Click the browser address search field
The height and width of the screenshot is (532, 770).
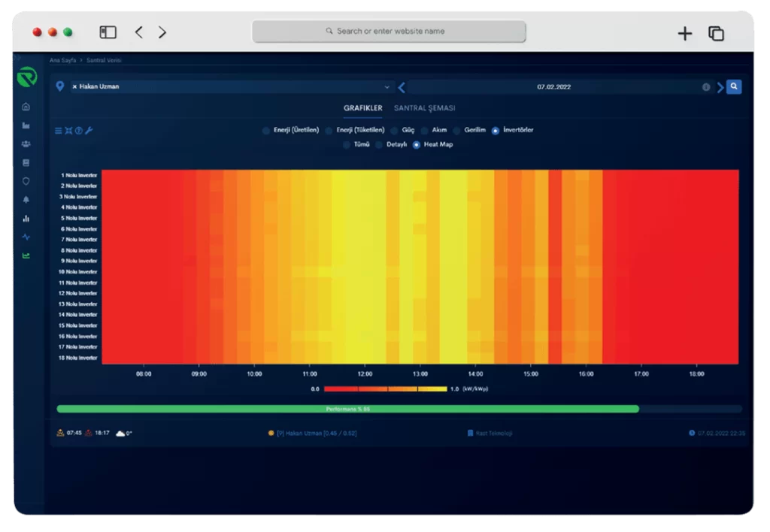point(389,31)
